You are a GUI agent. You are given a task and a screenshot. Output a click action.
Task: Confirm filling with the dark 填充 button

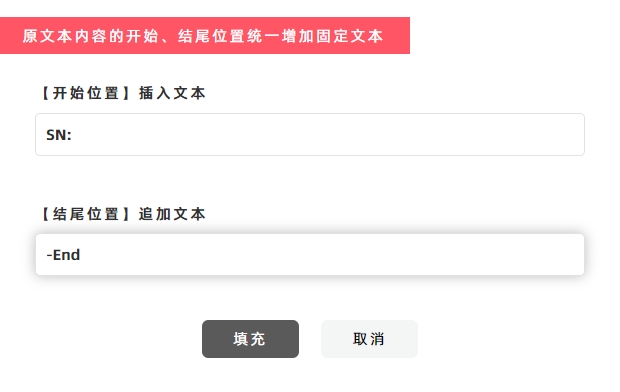click(250, 339)
